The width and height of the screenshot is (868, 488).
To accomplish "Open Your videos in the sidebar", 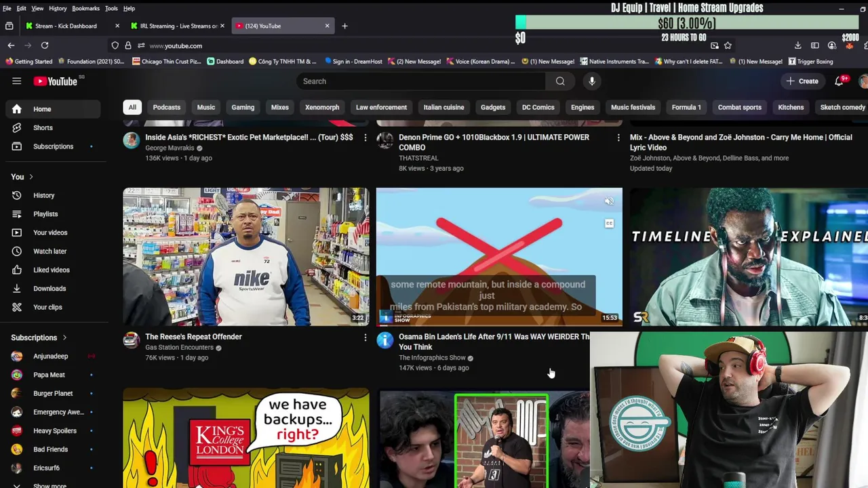I will tap(54, 232).
